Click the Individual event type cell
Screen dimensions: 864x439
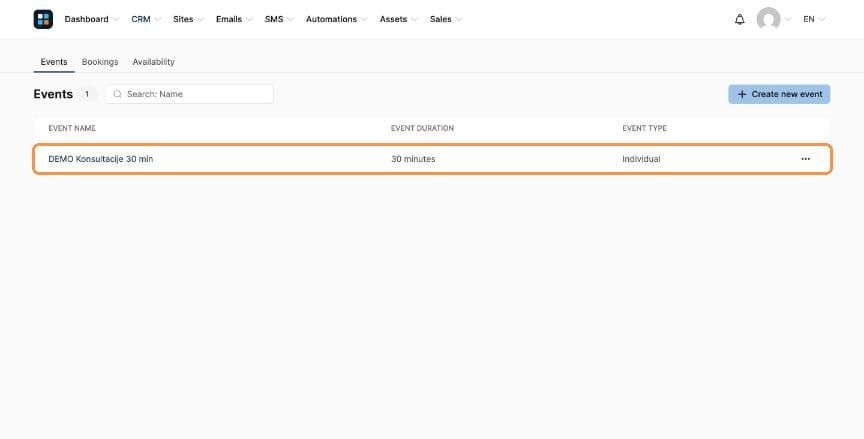(x=641, y=159)
